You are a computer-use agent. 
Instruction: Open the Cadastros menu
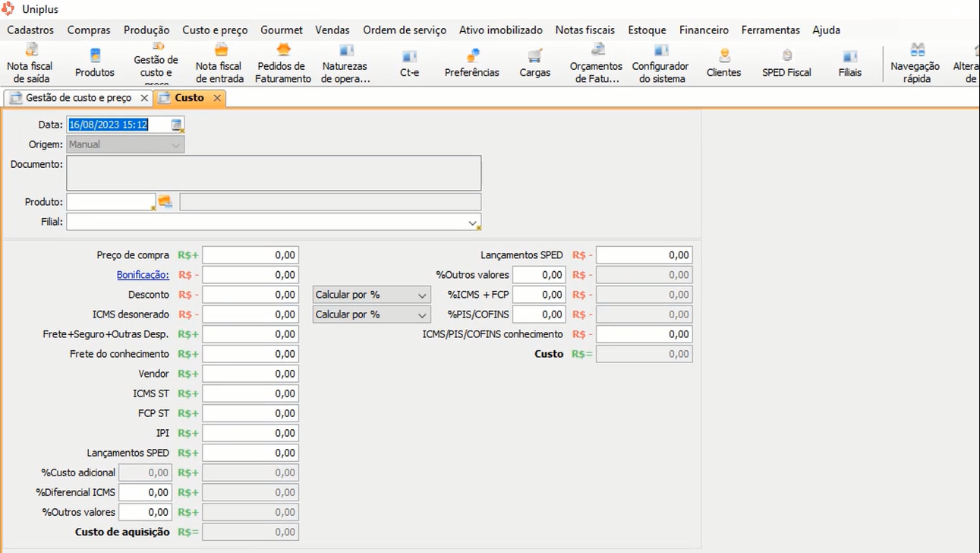(x=30, y=30)
